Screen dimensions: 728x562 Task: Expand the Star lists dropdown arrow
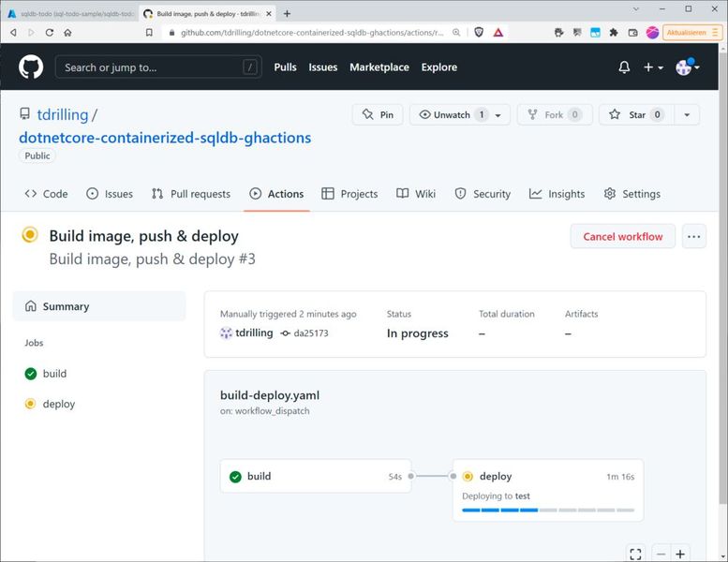[687, 114]
